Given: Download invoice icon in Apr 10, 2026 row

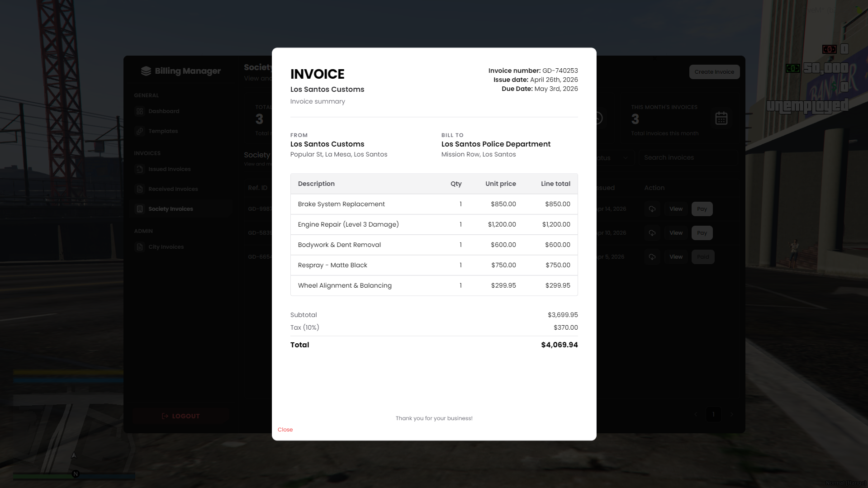Looking at the screenshot, I should [652, 233].
